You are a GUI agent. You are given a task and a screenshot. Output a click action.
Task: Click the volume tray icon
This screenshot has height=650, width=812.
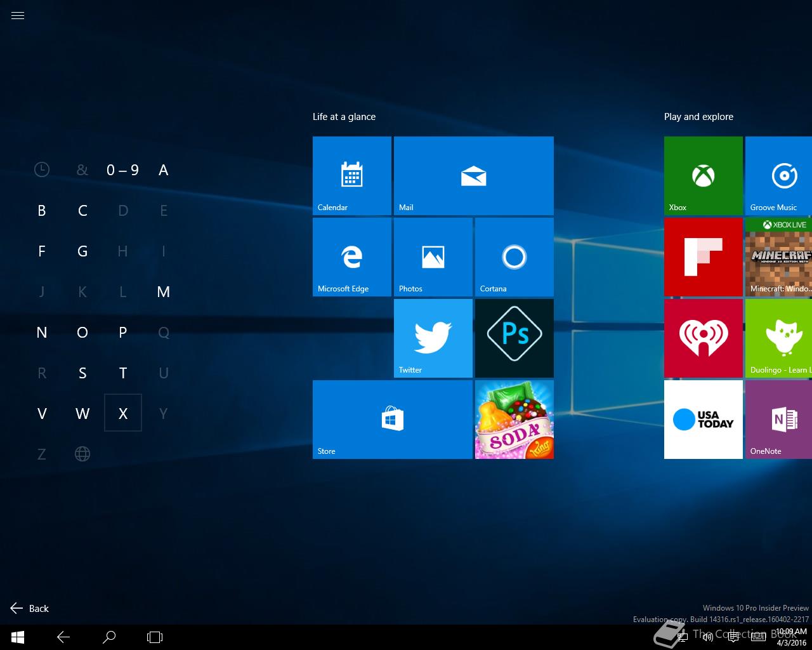coord(707,637)
